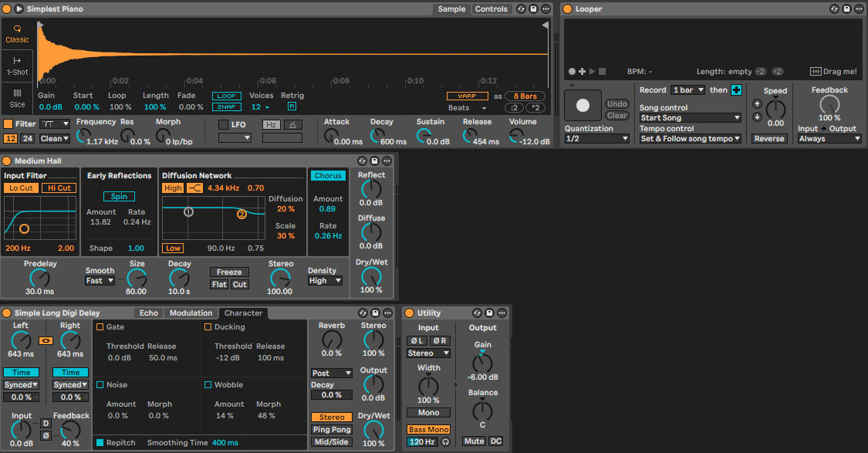The width and height of the screenshot is (868, 453).
Task: Click Simpler Gain 0.0 dB value
Action: 50,106
